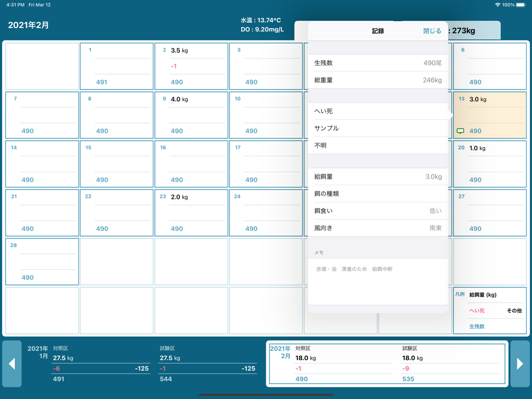Screen dimensions: 532x399
Task: Select the 273kg tab at top right
Action: (x=474, y=30)
